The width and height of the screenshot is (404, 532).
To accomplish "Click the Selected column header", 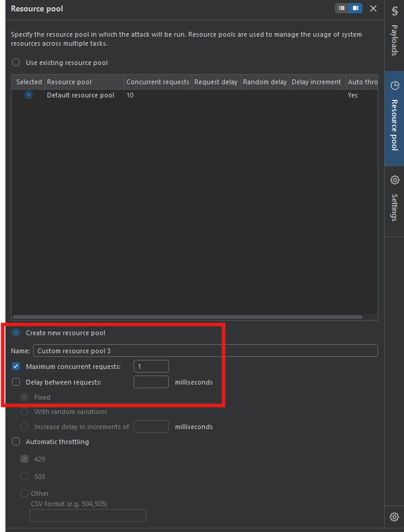I will (28, 82).
